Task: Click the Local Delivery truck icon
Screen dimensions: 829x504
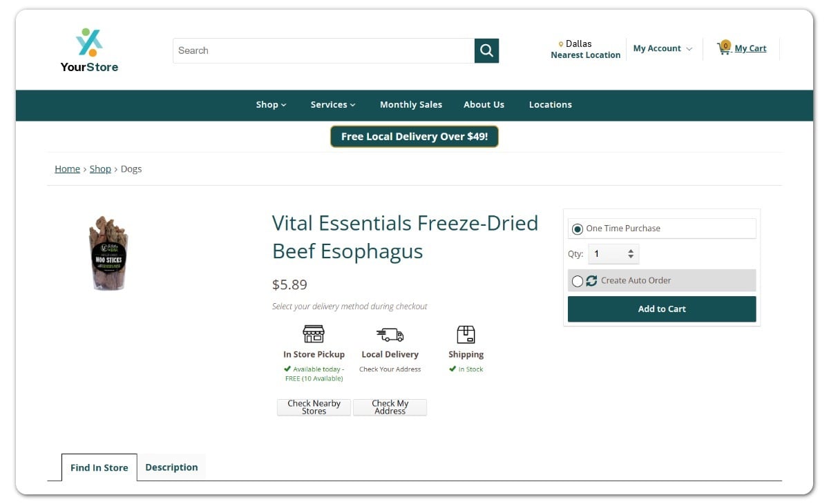Action: pos(390,333)
